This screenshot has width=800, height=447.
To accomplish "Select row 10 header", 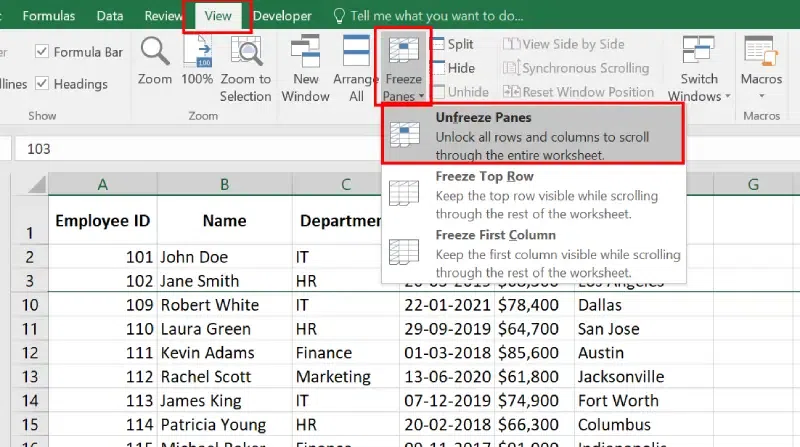I will click(30, 305).
